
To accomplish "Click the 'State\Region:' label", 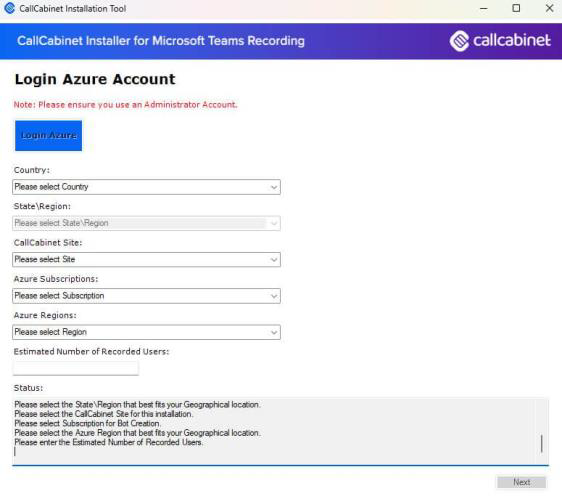I will pyautogui.click(x=42, y=206).
